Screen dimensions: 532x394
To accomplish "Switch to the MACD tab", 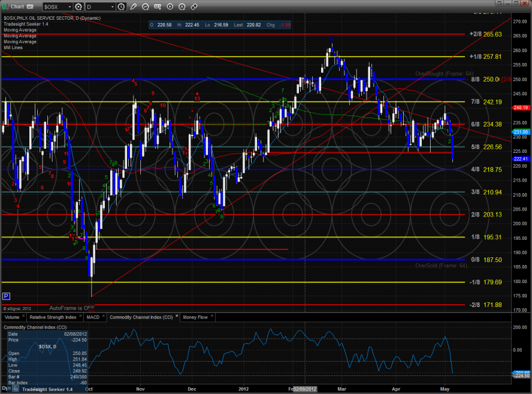I will (93, 317).
